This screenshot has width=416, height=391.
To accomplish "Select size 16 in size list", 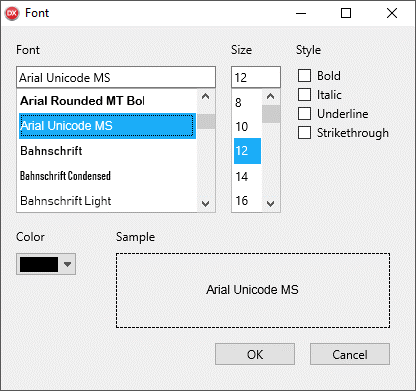I will pos(247,201).
